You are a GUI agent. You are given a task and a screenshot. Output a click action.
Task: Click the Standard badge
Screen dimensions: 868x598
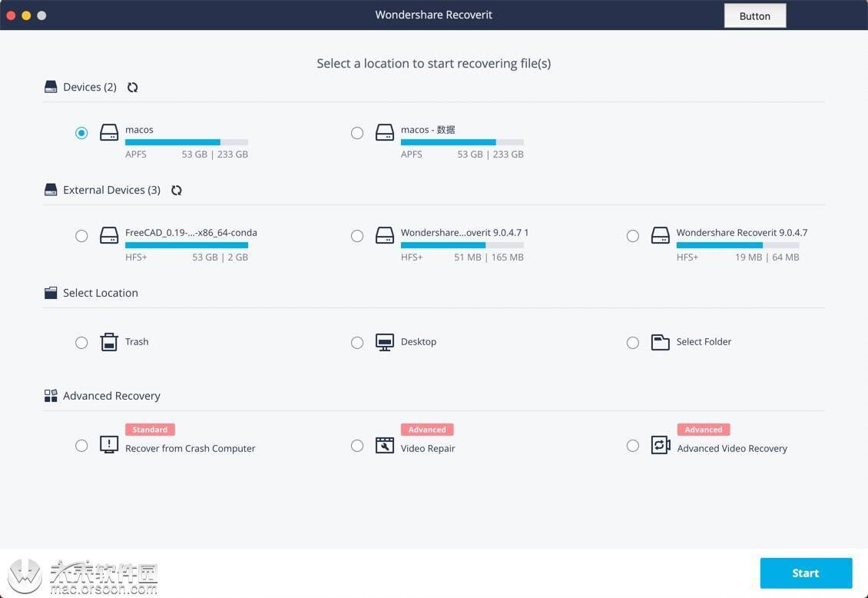tap(150, 430)
